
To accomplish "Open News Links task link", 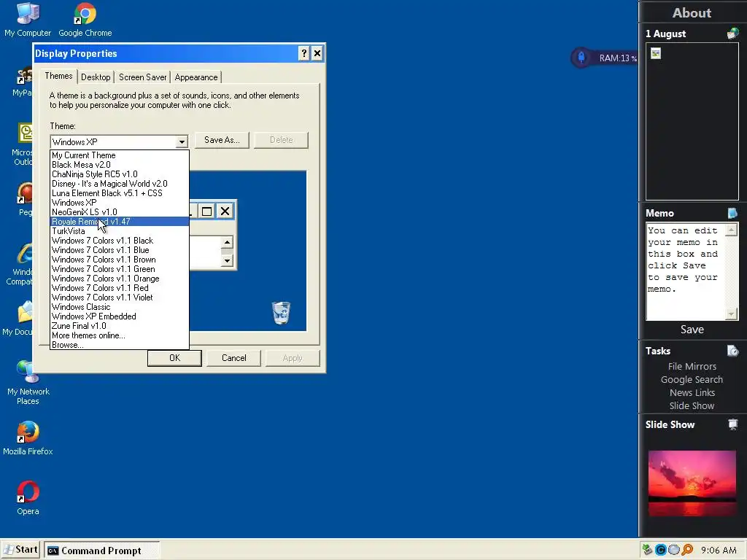I will pos(692,393).
